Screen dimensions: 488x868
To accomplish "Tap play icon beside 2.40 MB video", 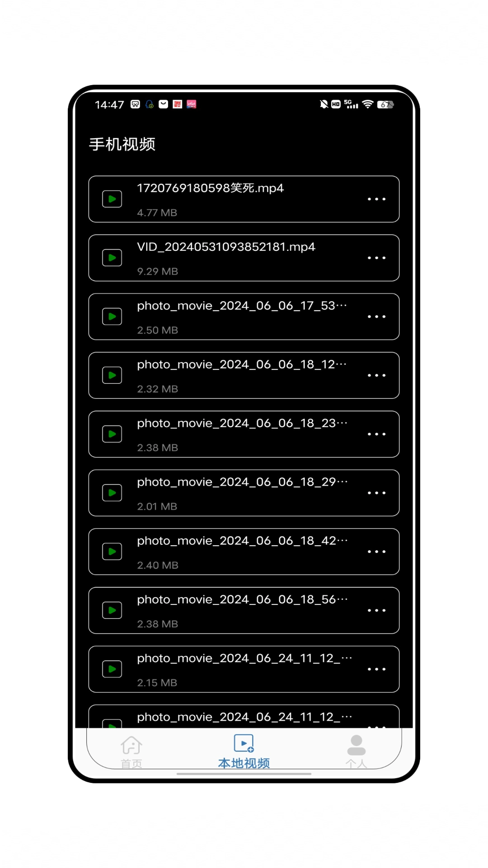I will pyautogui.click(x=112, y=552).
